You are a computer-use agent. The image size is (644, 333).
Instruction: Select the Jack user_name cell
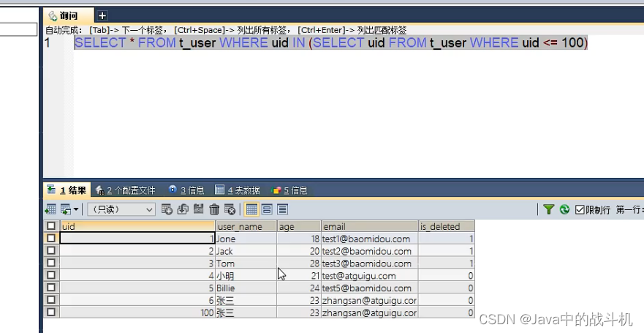pyautogui.click(x=246, y=251)
